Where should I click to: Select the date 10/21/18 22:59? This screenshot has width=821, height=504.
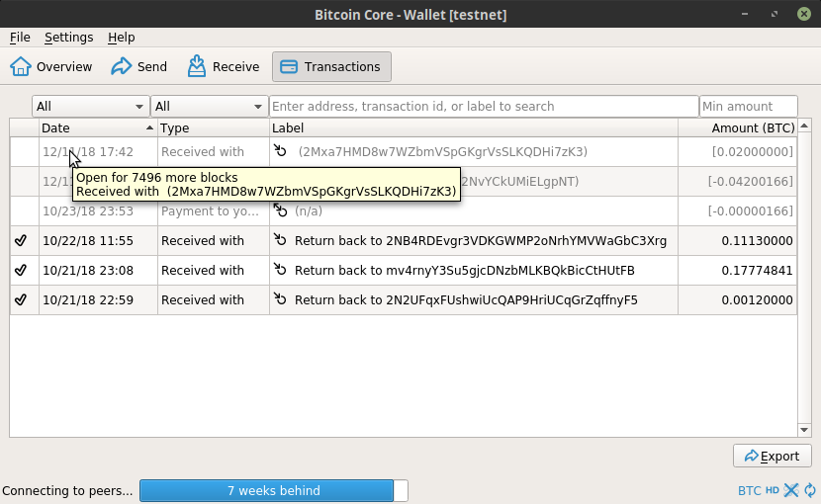pyautogui.click(x=88, y=299)
